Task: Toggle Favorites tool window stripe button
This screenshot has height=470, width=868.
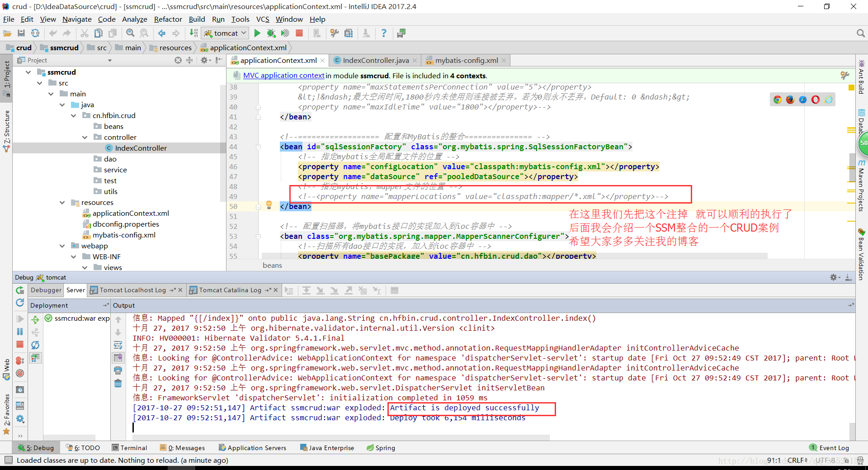Action: pyautogui.click(x=6, y=414)
